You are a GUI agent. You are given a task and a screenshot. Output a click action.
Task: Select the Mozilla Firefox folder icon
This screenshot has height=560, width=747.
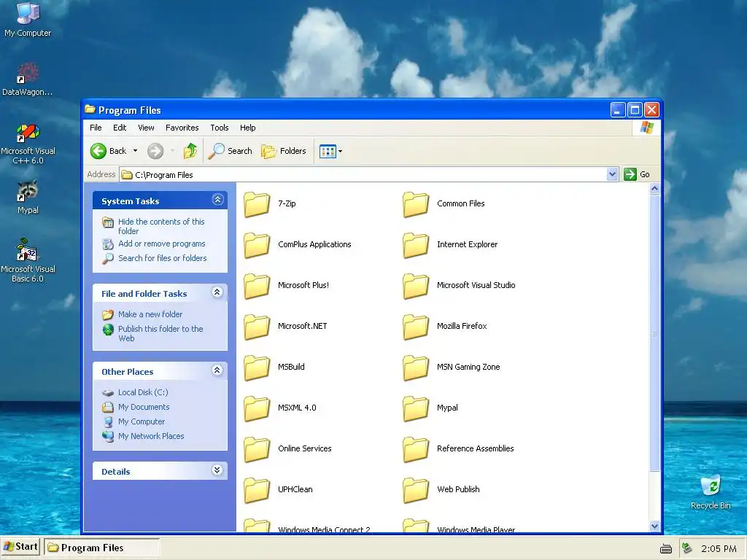coord(416,327)
